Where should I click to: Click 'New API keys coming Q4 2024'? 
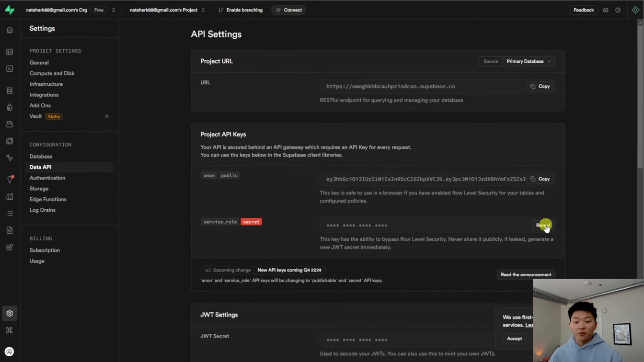click(x=289, y=270)
